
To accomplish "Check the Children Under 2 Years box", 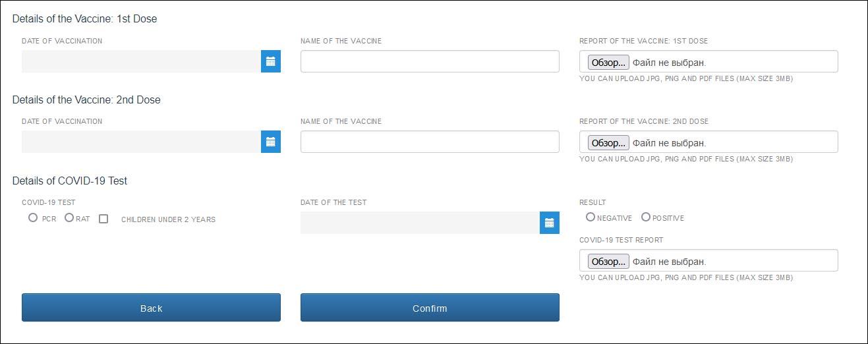I will pyautogui.click(x=103, y=219).
